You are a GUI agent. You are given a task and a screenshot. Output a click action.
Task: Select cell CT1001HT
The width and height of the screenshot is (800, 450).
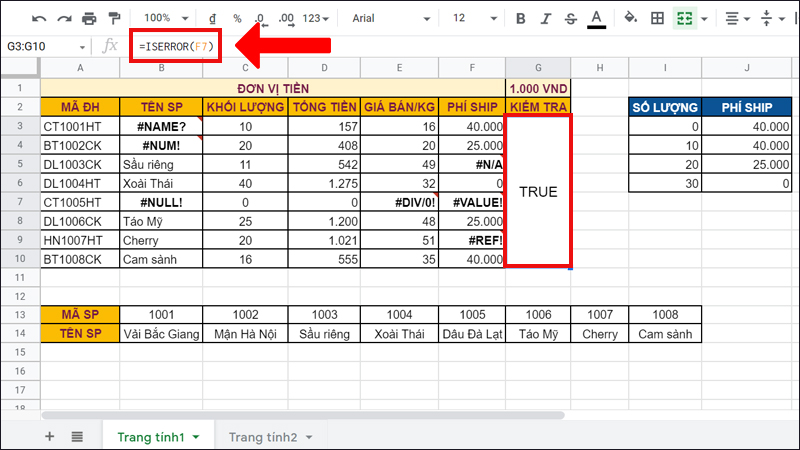point(80,127)
